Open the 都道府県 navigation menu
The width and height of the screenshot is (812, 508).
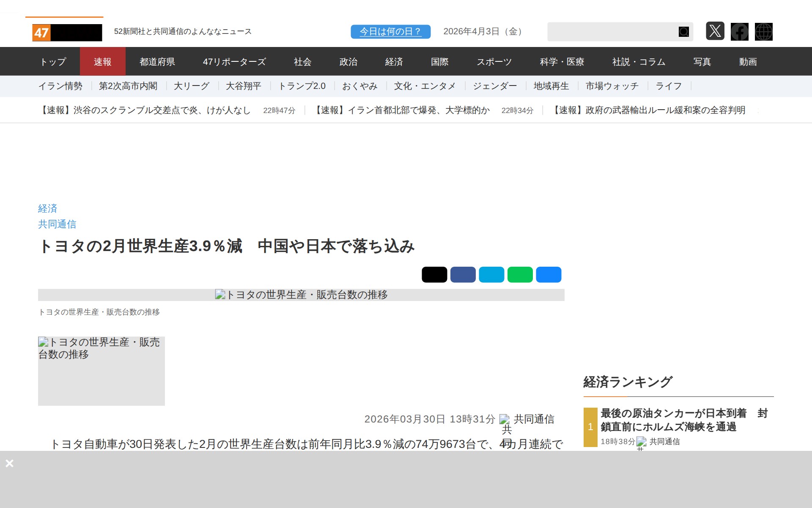coord(157,62)
